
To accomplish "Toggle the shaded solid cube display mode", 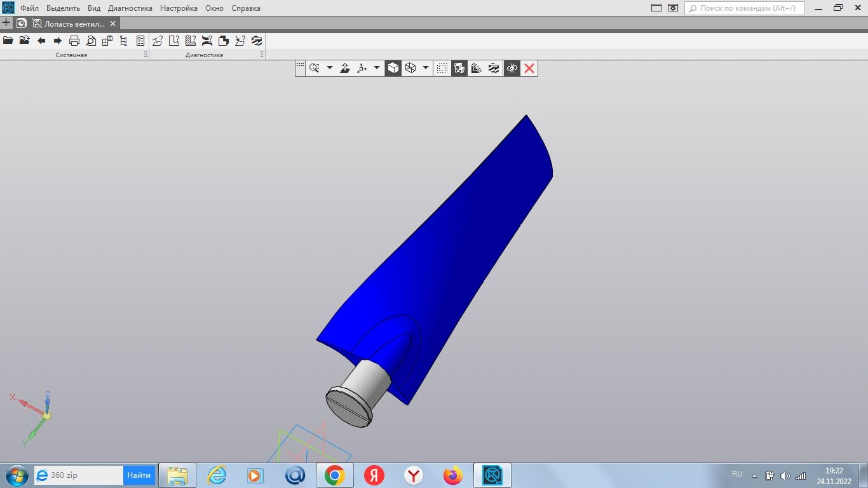I will [394, 68].
